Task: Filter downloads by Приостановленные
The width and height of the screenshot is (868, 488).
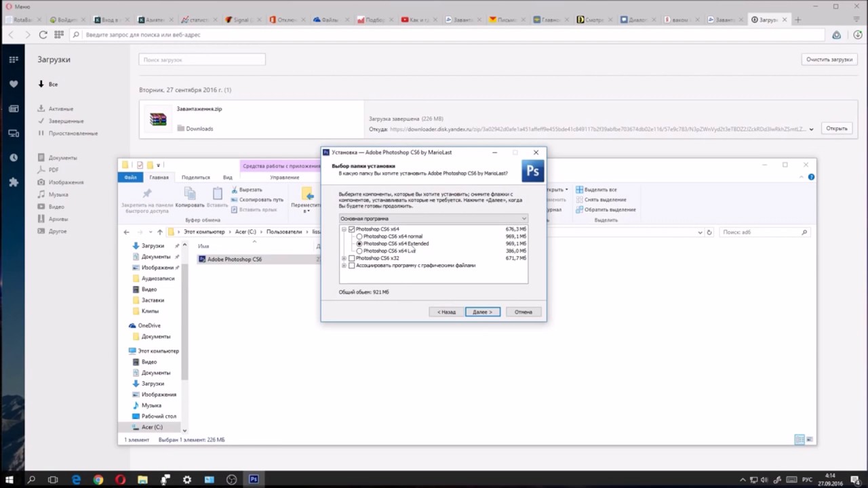Action: click(73, 134)
